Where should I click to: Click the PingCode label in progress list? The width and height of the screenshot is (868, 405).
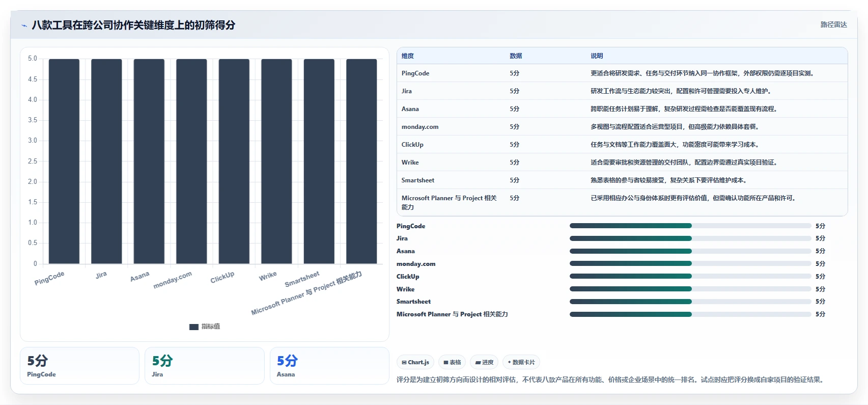tap(411, 226)
